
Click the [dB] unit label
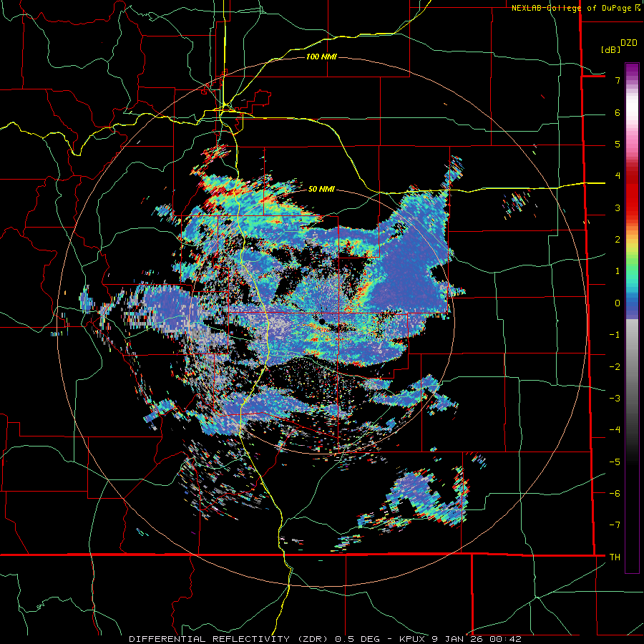pyautogui.click(x=610, y=49)
